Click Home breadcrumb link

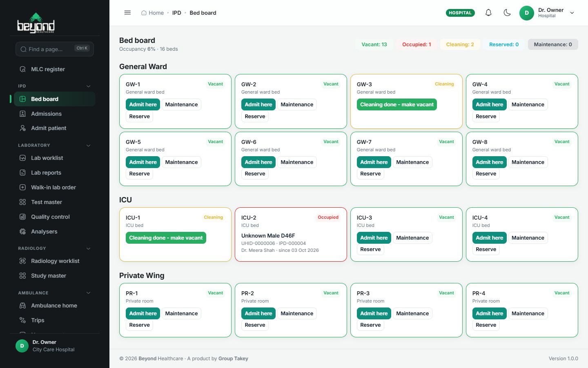tap(152, 13)
